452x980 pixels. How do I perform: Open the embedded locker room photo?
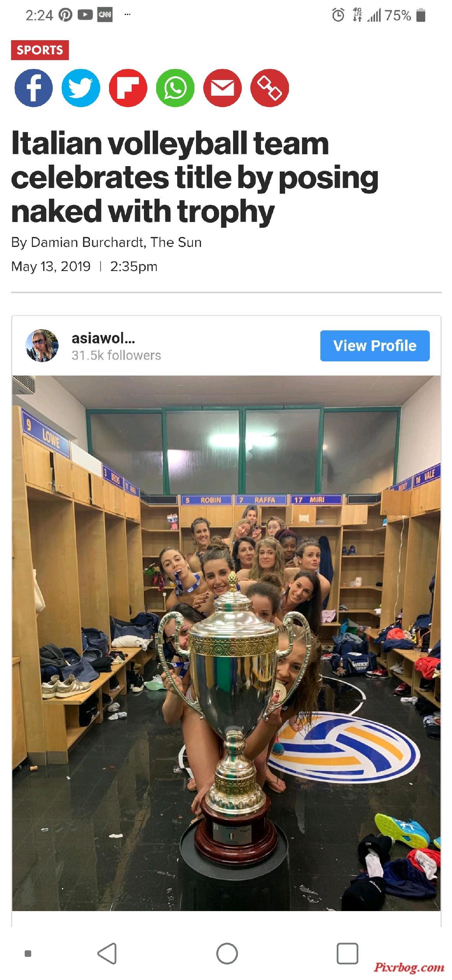coord(226,643)
